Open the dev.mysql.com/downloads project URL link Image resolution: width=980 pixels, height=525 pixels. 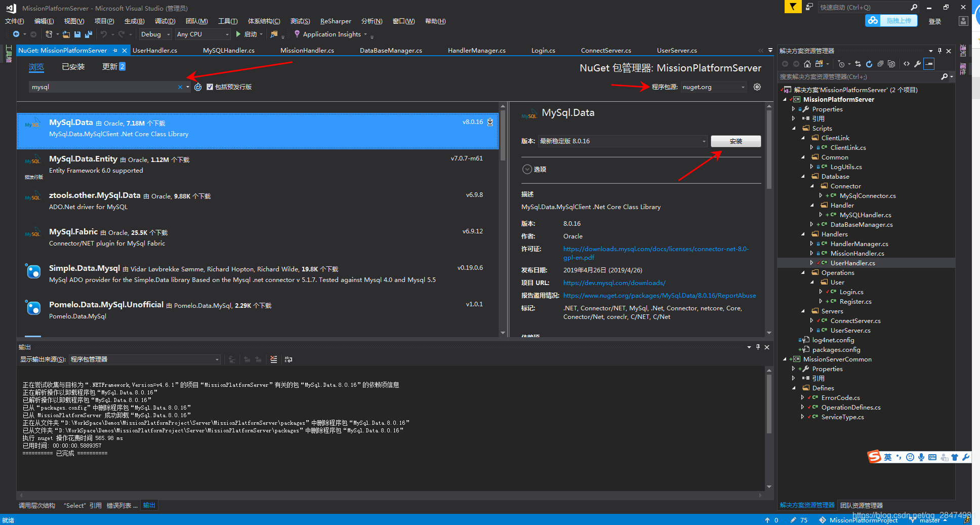[x=614, y=283]
